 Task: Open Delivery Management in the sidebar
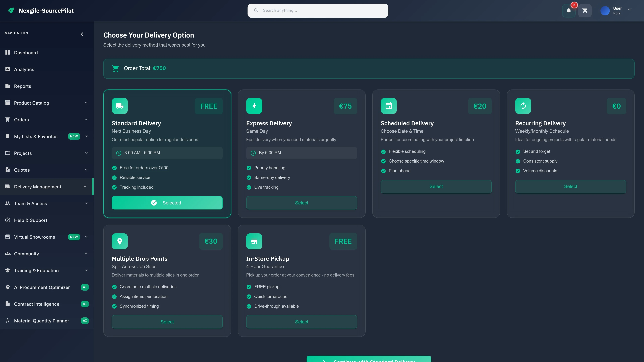click(x=38, y=187)
